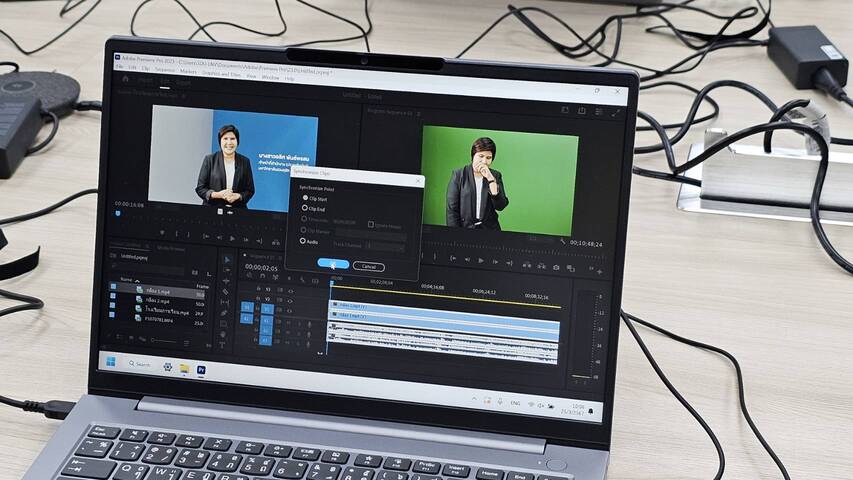Open File Explorer from the taskbar
The image size is (853, 480).
tap(184, 368)
